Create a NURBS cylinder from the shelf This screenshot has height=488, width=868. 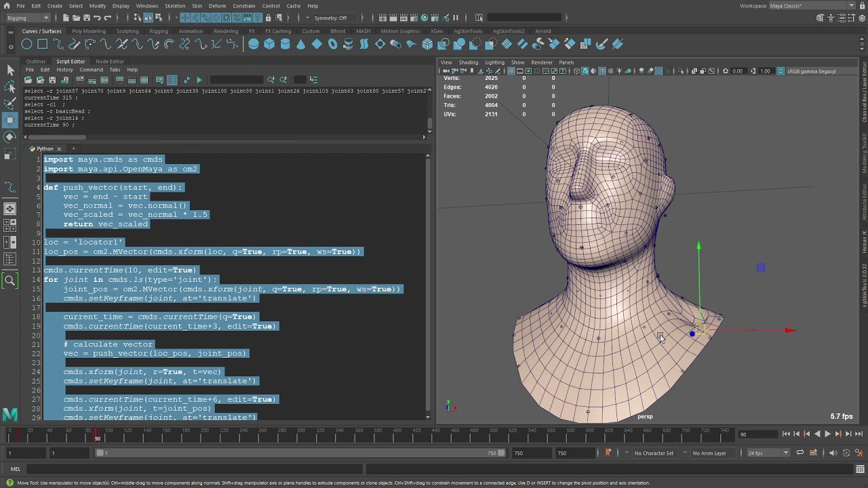tap(285, 44)
